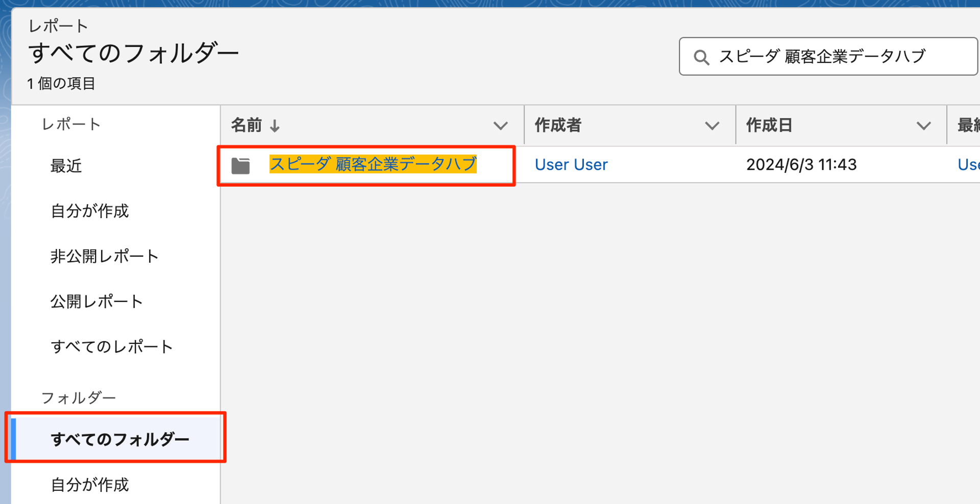Open the 名前 column dropdown chevron
This screenshot has width=980, height=504.
coord(500,126)
